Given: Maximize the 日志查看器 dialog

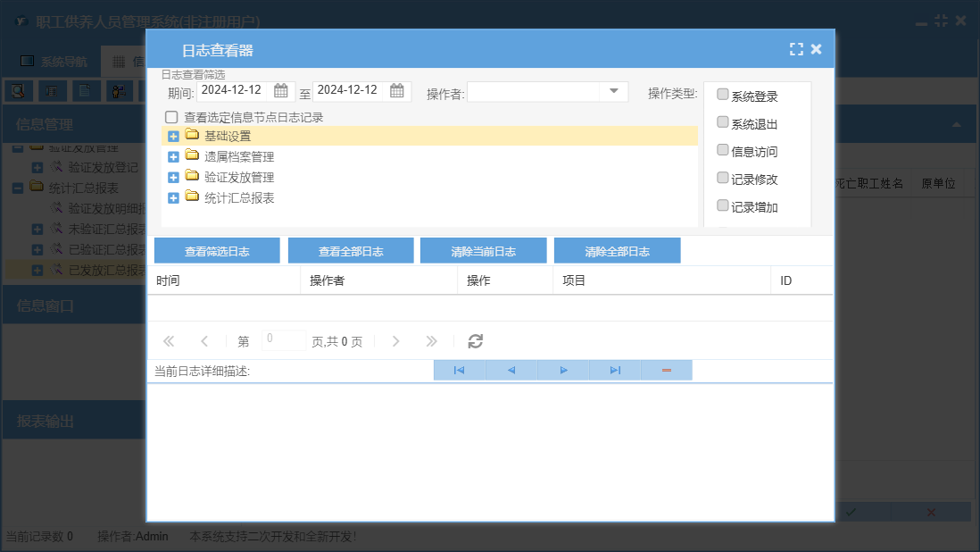Looking at the screenshot, I should (796, 50).
